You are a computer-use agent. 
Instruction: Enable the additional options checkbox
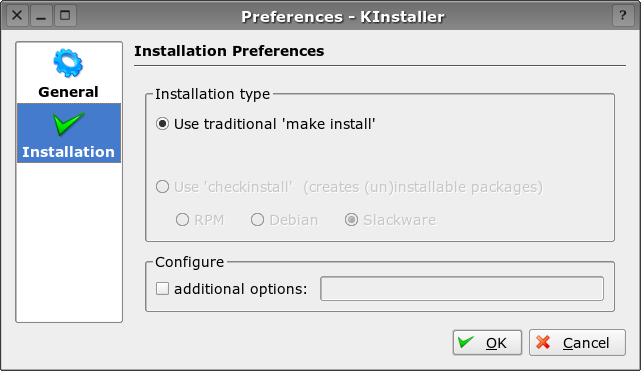[x=162, y=289]
